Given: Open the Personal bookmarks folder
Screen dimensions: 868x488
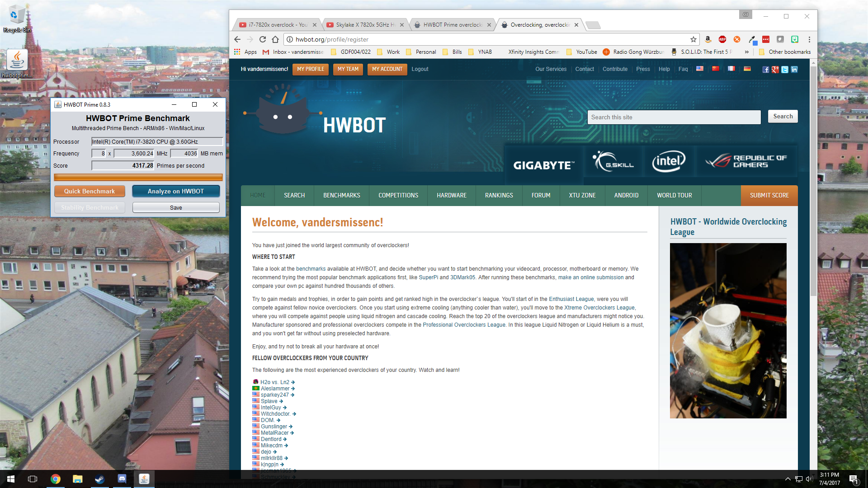Looking at the screenshot, I should (x=421, y=52).
